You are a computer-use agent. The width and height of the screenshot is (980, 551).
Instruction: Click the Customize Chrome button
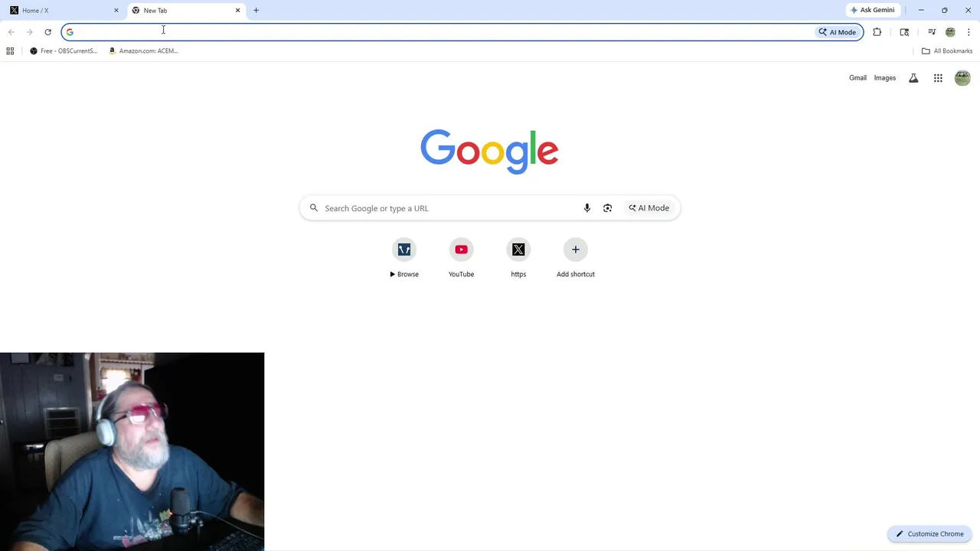click(x=929, y=534)
